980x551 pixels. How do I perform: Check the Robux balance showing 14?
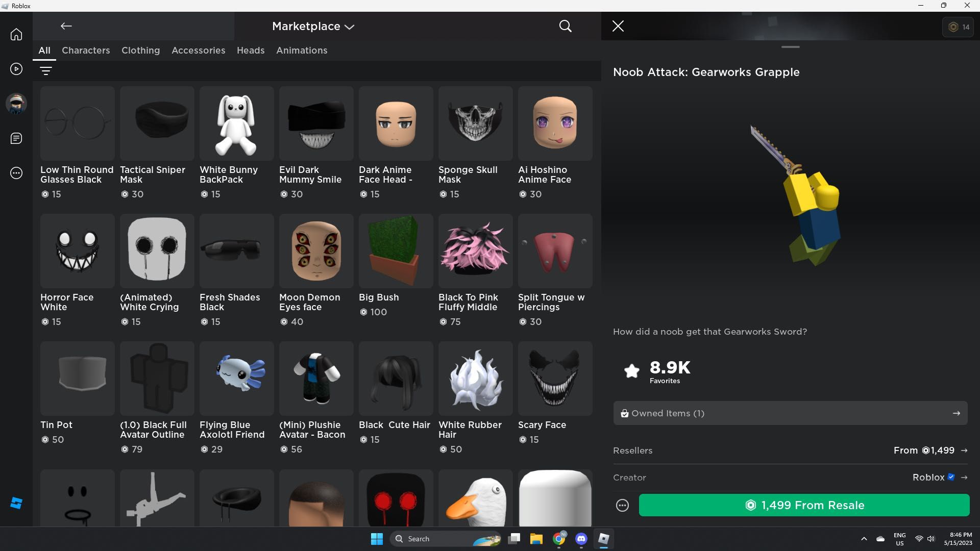click(959, 27)
